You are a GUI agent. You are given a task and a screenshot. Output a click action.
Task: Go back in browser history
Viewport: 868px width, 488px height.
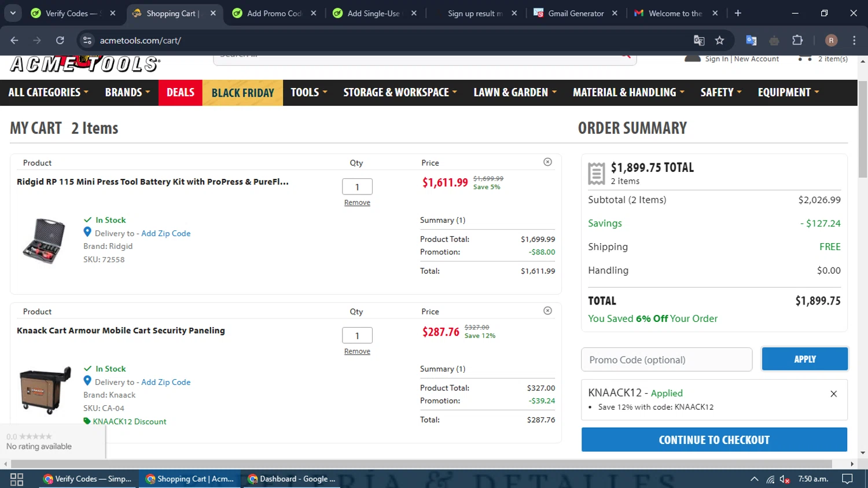point(14,40)
